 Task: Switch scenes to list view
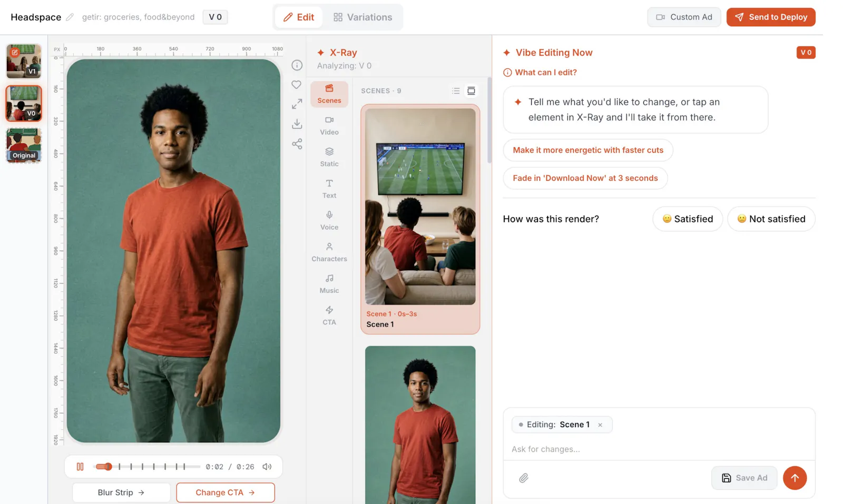point(456,91)
